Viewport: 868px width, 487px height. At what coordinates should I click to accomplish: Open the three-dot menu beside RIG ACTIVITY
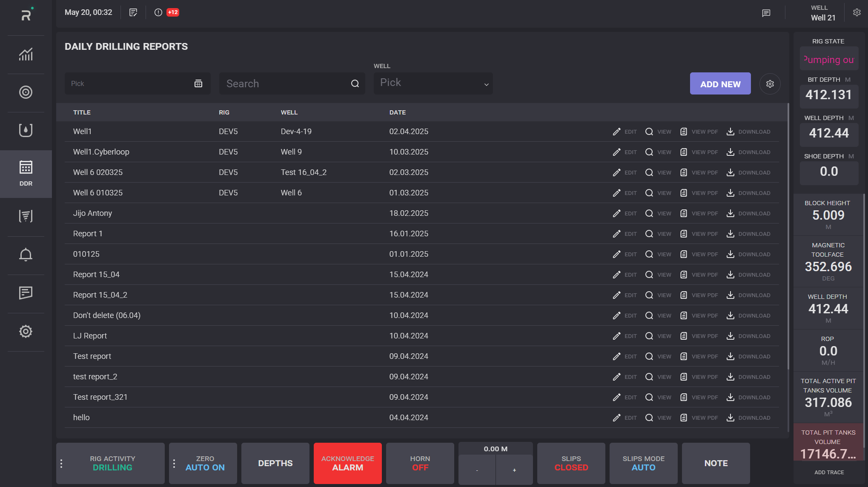pyautogui.click(x=61, y=464)
